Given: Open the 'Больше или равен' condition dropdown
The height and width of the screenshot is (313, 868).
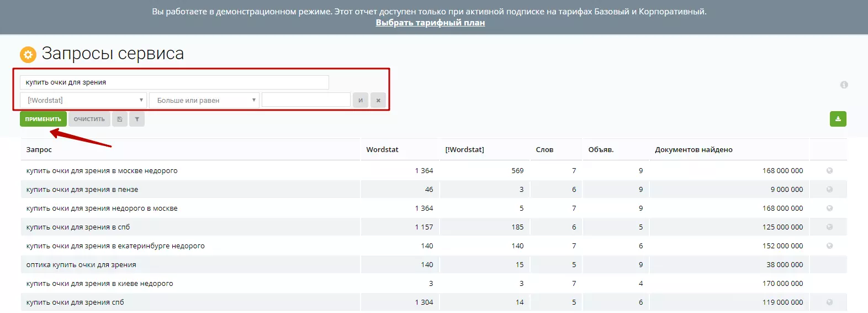Looking at the screenshot, I should pyautogui.click(x=204, y=100).
